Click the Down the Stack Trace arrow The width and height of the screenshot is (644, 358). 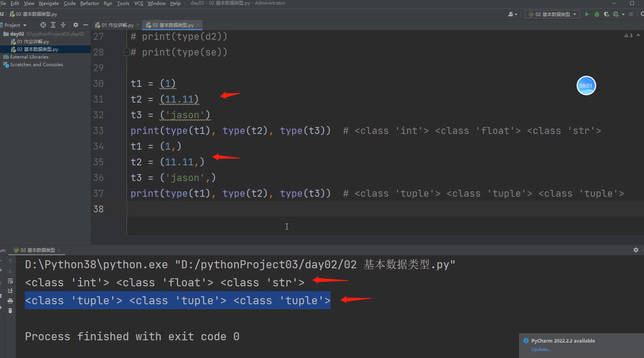point(10,271)
